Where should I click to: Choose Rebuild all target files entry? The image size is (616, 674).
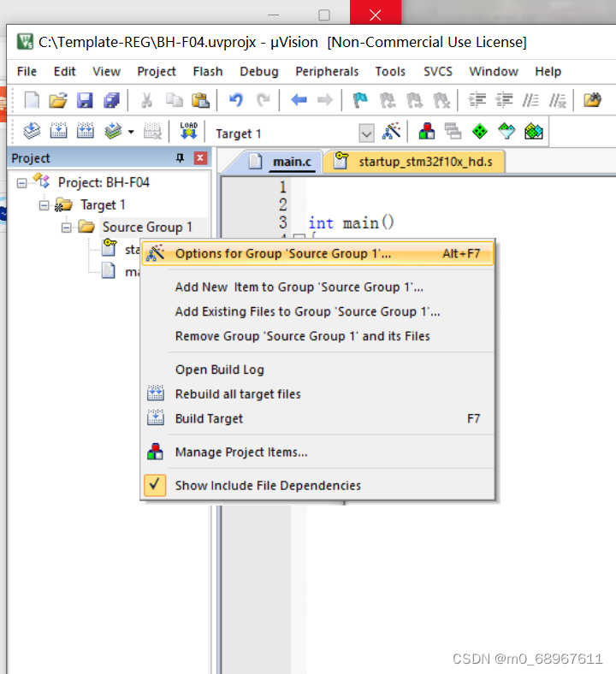click(317, 394)
